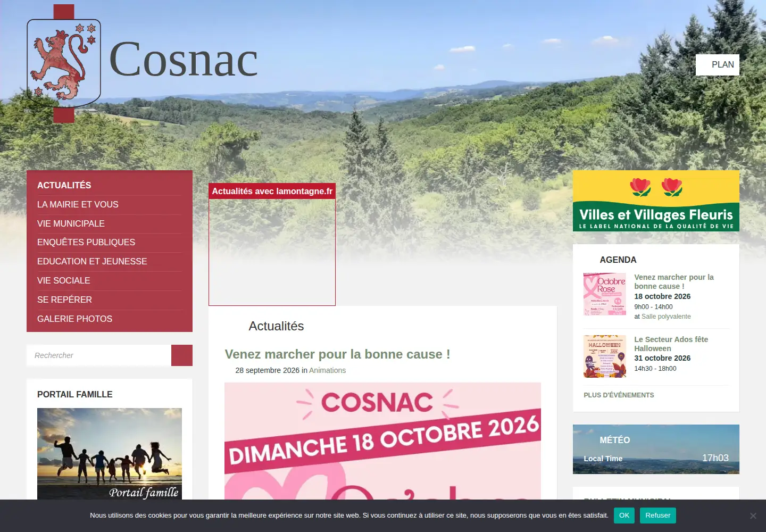Open SE REPÉRER menu entry
Viewport: 766px width, 532px height.
[64, 300]
